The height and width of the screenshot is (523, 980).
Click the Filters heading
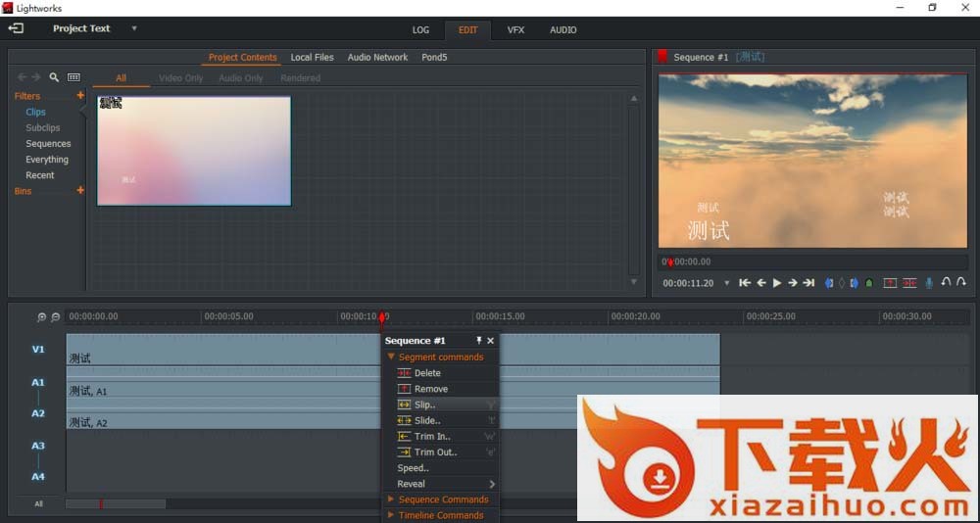[26, 96]
